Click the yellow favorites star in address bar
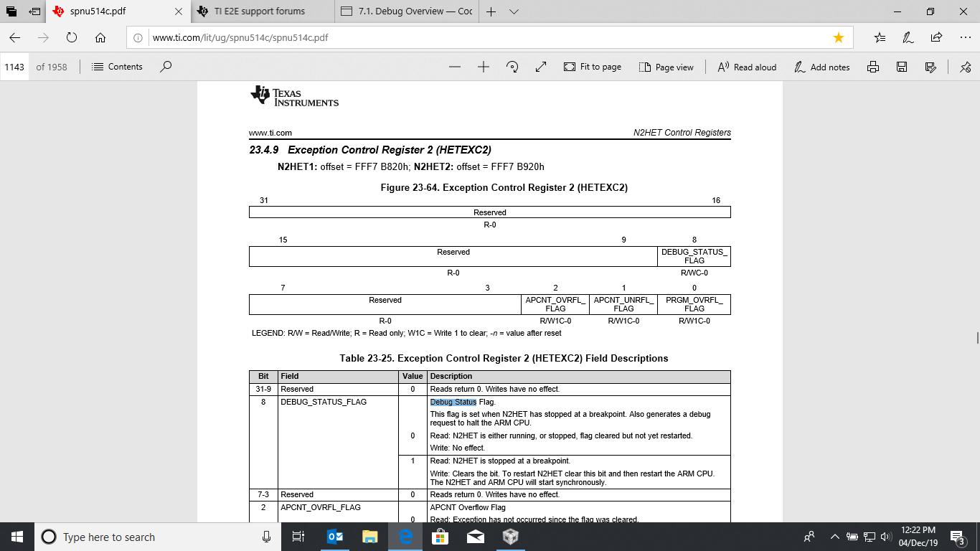 pyautogui.click(x=838, y=37)
